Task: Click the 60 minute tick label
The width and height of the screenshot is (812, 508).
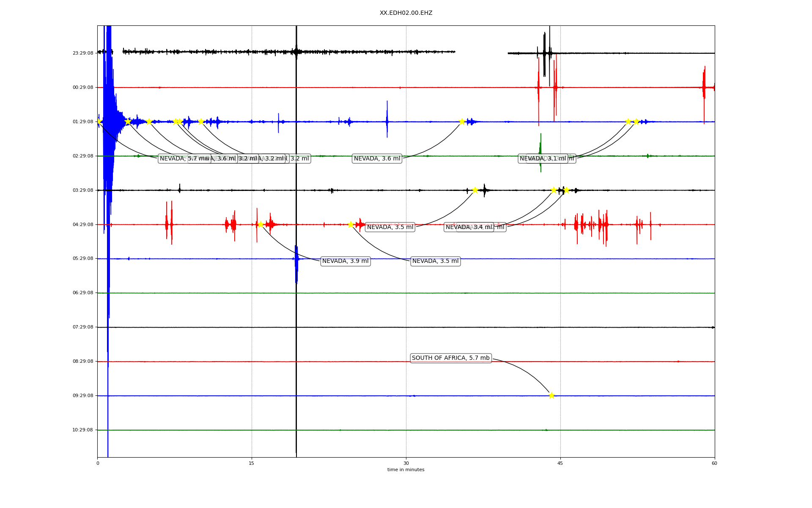Action: click(714, 463)
